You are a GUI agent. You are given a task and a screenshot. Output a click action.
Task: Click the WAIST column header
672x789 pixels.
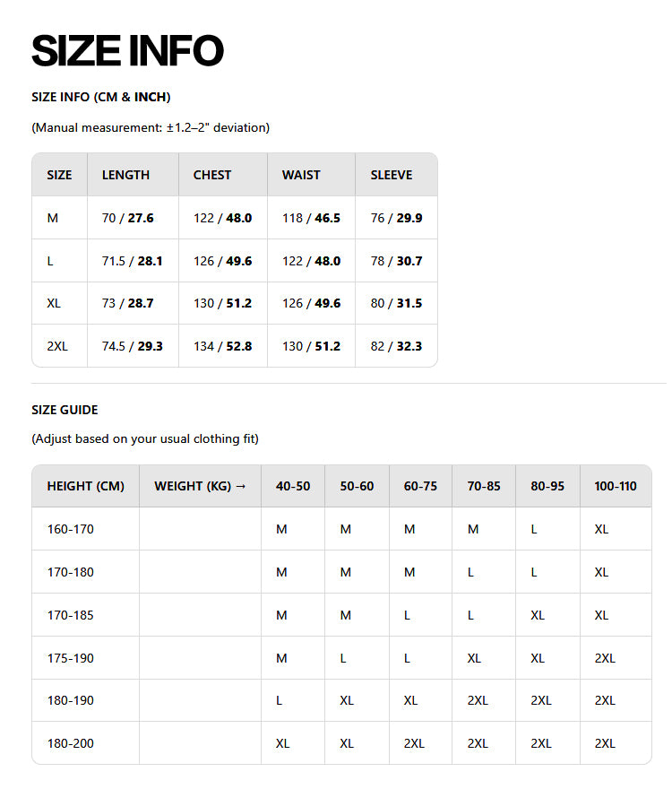tap(301, 175)
